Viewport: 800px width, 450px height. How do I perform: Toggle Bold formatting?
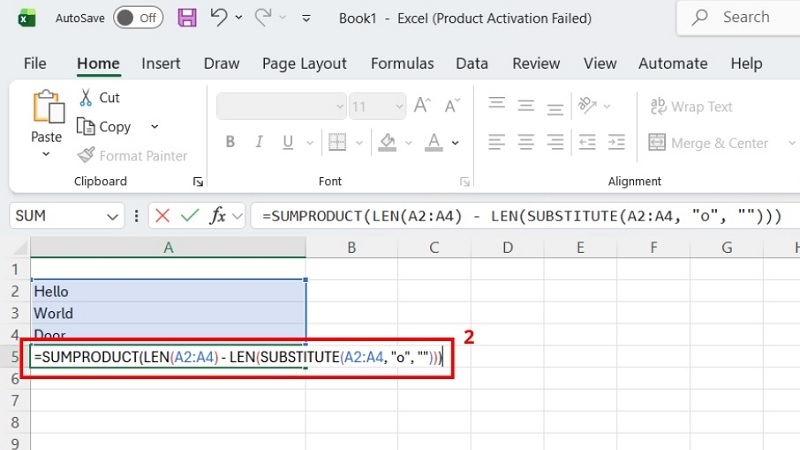(230, 142)
